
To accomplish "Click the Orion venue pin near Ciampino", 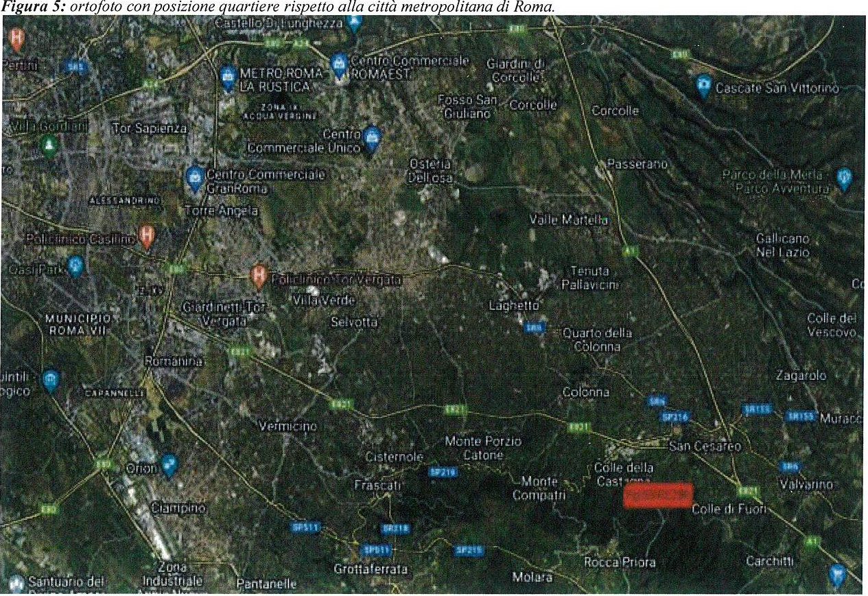I will tap(169, 466).
